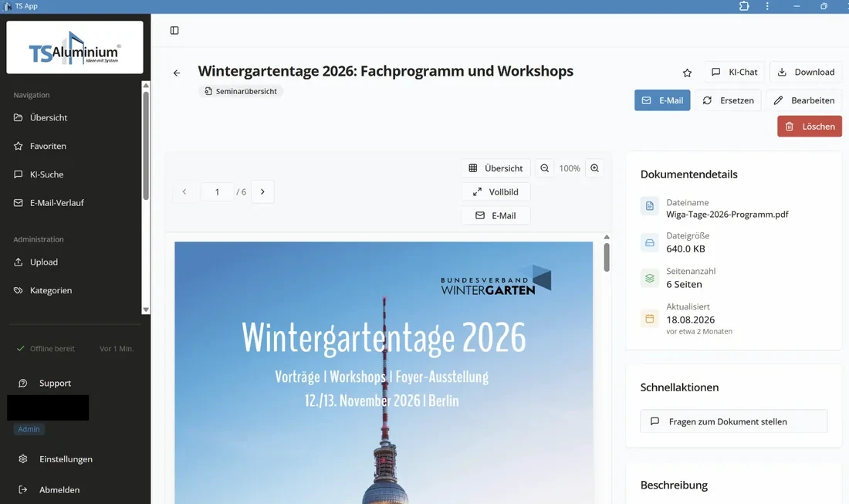849x504 pixels.
Task: Send document via blue E-Mail button
Action: click(x=662, y=100)
